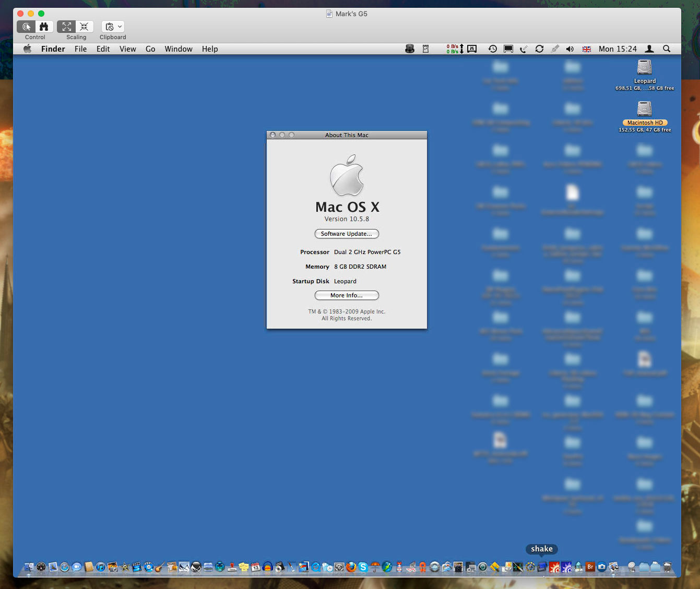Open Safari compass in the Dock
Image resolution: width=700 pixels, height=589 pixels.
point(65,567)
